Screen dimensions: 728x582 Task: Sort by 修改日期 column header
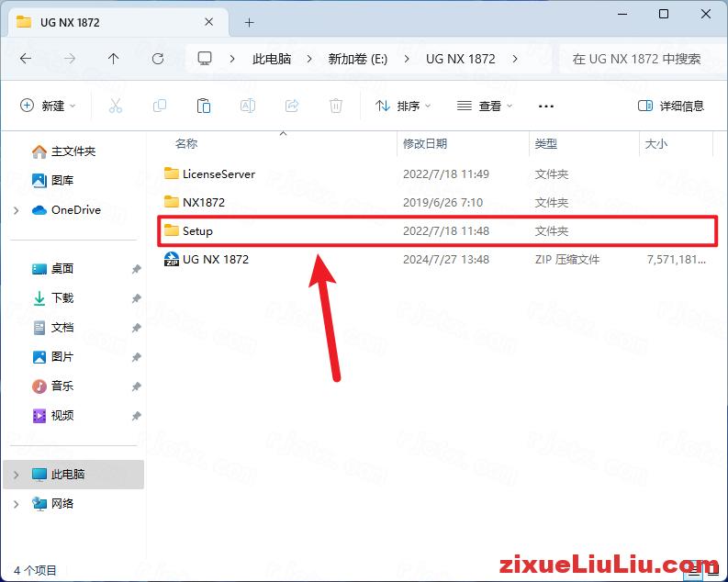tap(425, 143)
